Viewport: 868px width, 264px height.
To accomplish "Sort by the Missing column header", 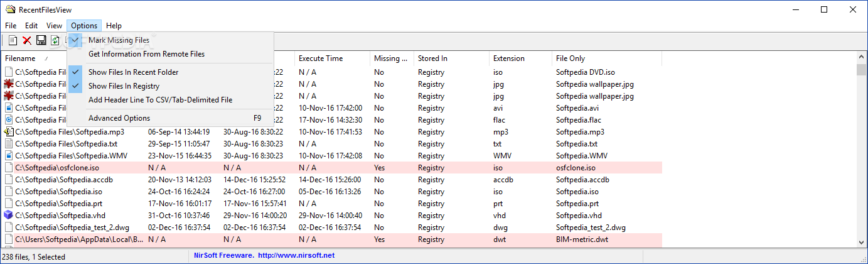I will pyautogui.click(x=392, y=58).
